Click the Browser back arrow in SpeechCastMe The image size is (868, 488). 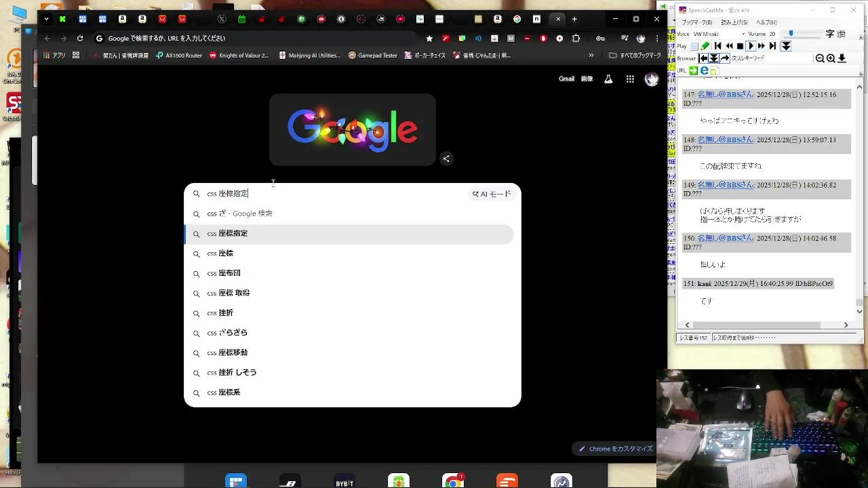[703, 58]
